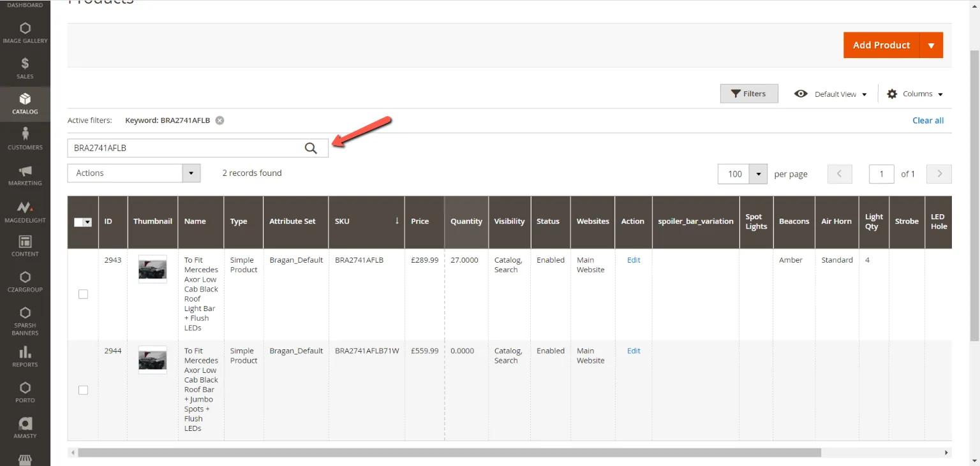
Task: Sort by the ID column header
Action: [113, 222]
